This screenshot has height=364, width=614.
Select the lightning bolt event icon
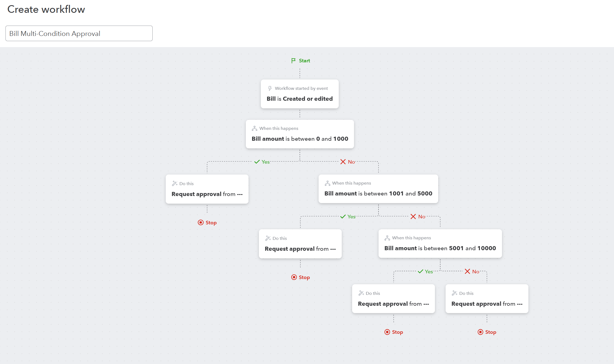tap(270, 88)
